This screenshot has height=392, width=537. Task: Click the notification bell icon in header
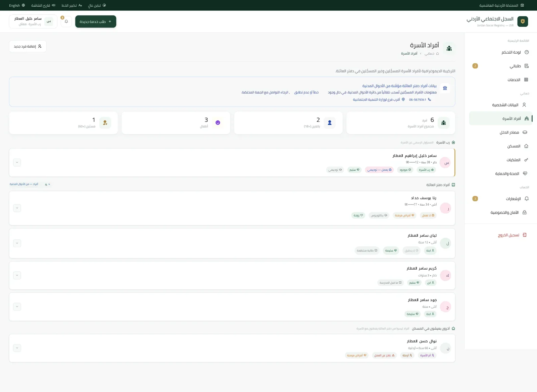point(66,21)
